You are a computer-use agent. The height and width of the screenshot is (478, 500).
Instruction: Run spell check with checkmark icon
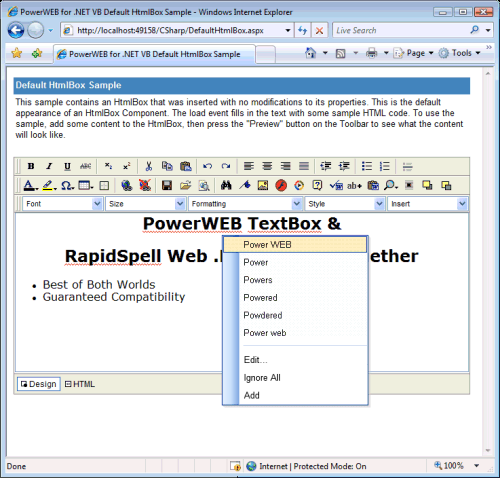(x=336, y=185)
